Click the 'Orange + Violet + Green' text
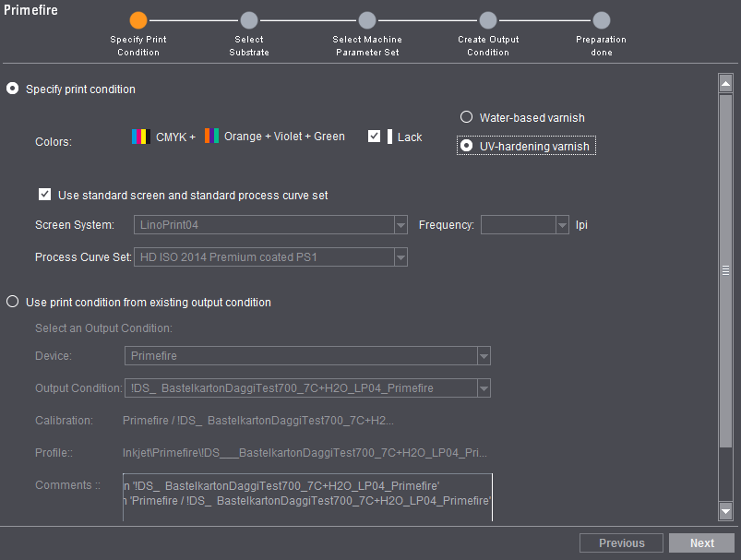741x560 pixels. (x=284, y=137)
